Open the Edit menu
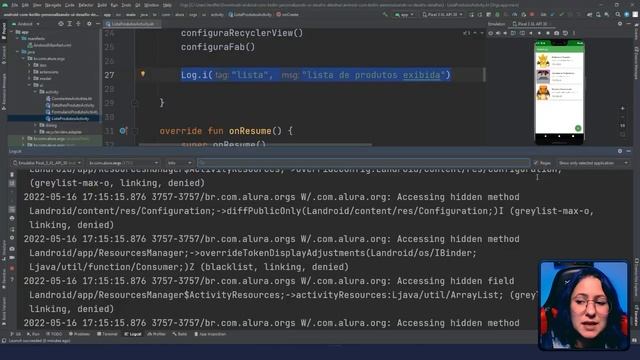Viewport: 640px width, 360px height. pos(25,5)
